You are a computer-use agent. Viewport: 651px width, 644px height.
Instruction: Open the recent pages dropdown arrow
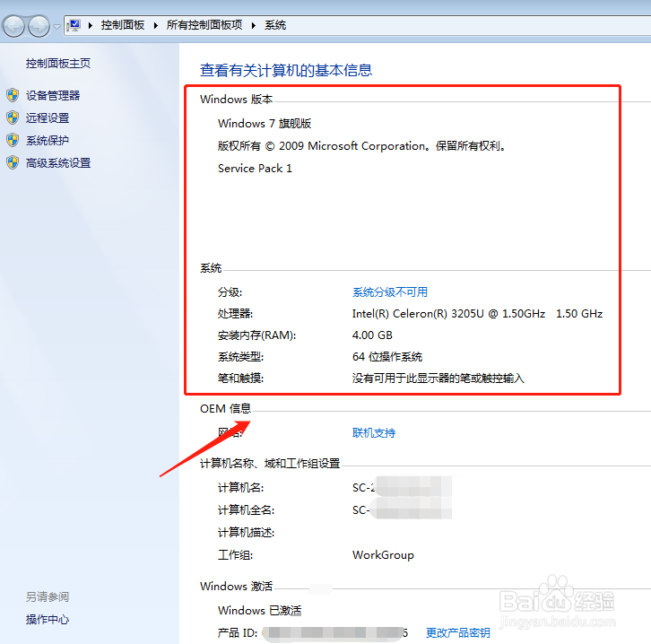(56, 26)
